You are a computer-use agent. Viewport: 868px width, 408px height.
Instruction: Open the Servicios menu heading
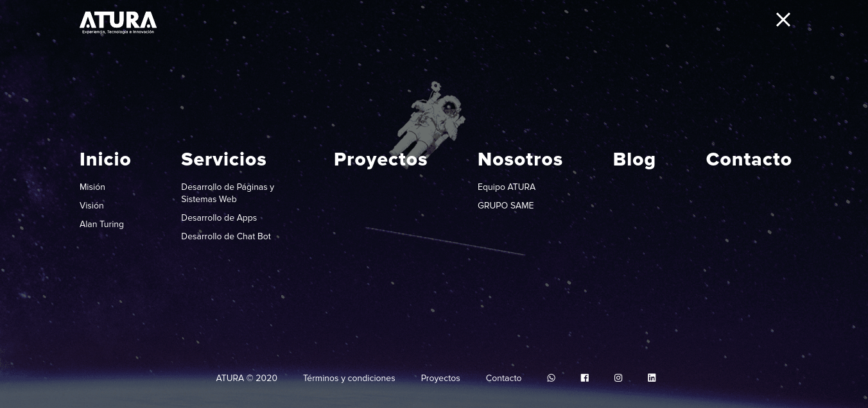pos(223,159)
